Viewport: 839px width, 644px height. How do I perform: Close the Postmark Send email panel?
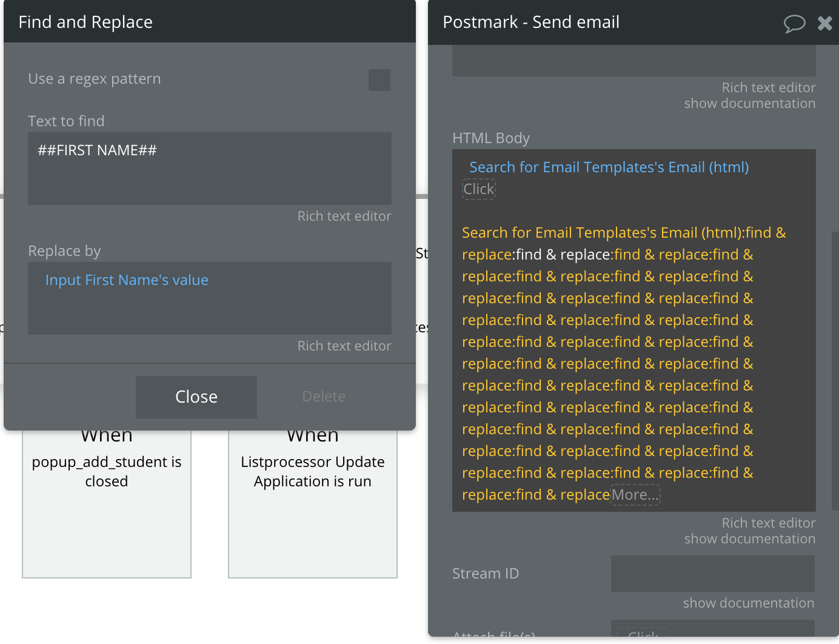[x=825, y=23]
